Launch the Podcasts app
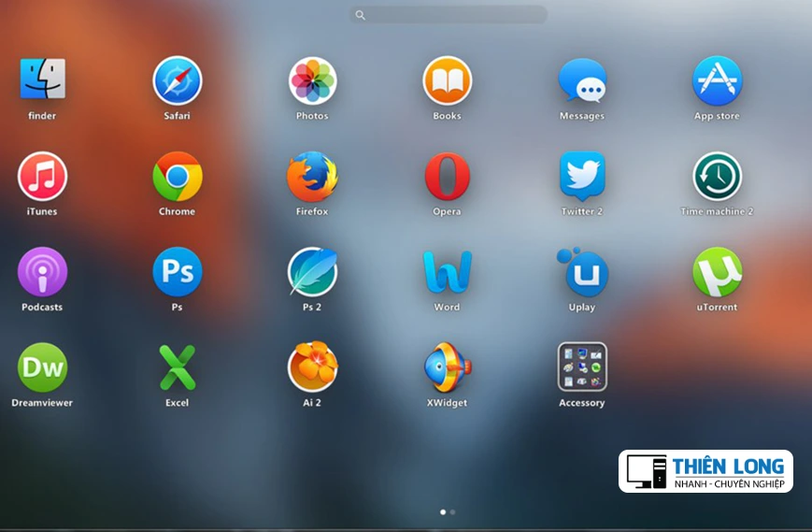The width and height of the screenshot is (812, 532). point(42,272)
